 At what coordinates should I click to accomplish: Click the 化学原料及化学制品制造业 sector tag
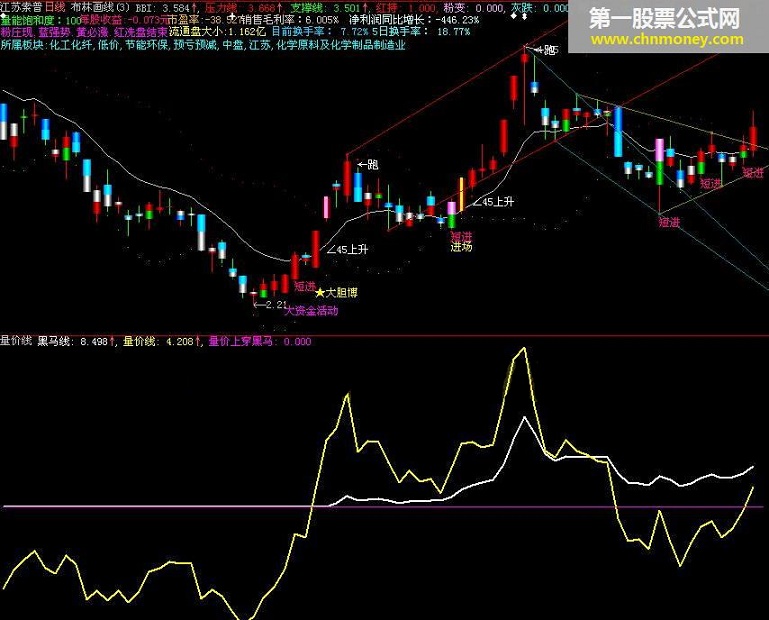point(341,45)
